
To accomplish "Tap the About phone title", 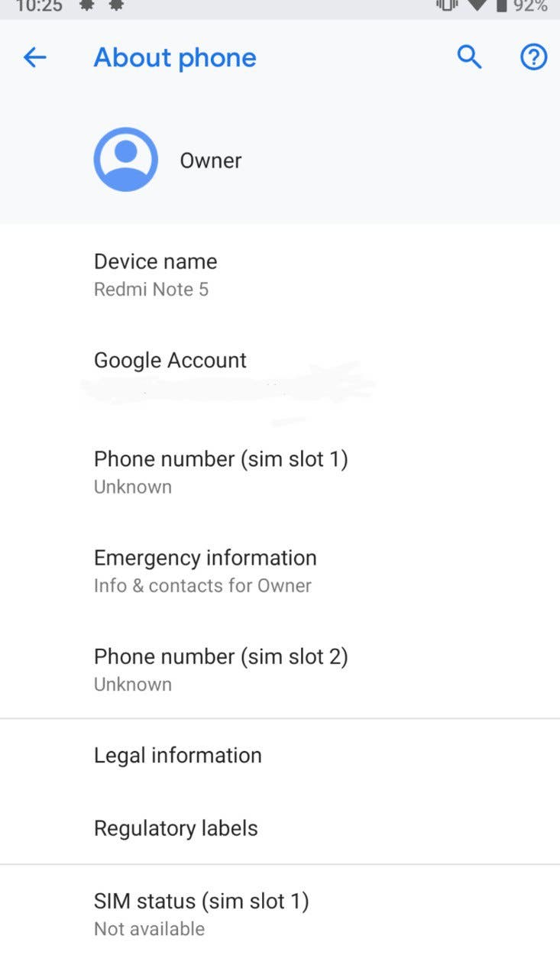I will point(175,57).
